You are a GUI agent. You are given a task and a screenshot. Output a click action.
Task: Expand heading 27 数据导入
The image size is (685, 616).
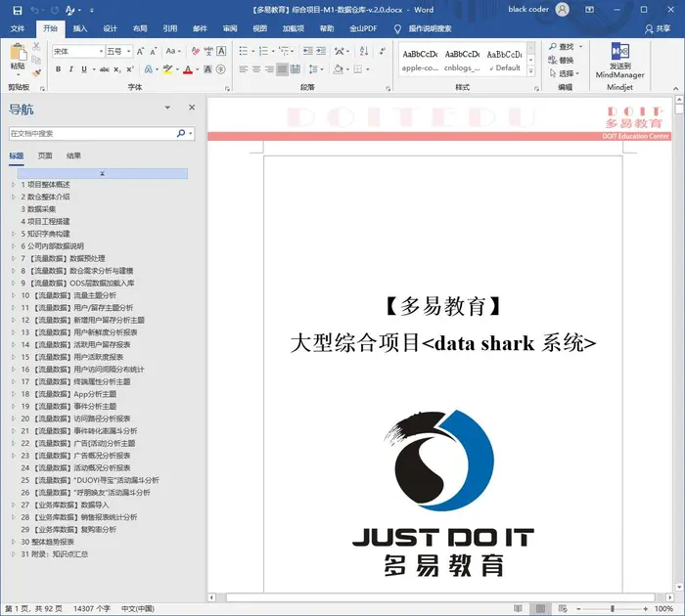pyautogui.click(x=14, y=506)
